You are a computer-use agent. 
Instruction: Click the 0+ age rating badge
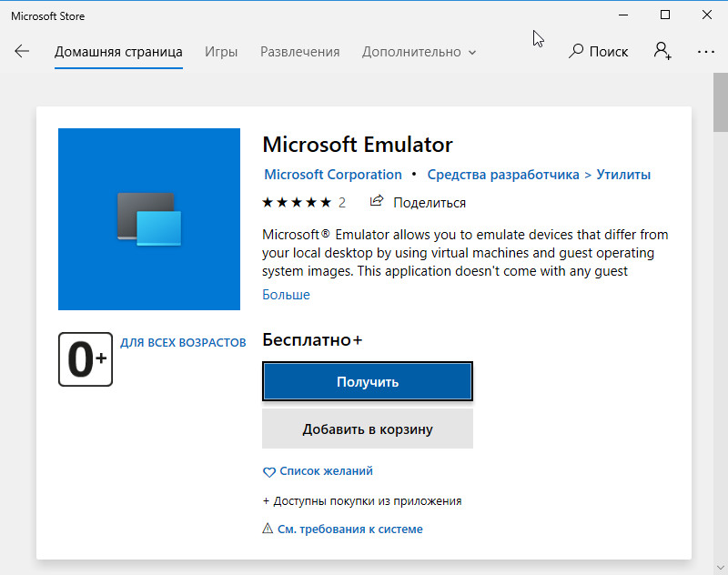[86, 359]
